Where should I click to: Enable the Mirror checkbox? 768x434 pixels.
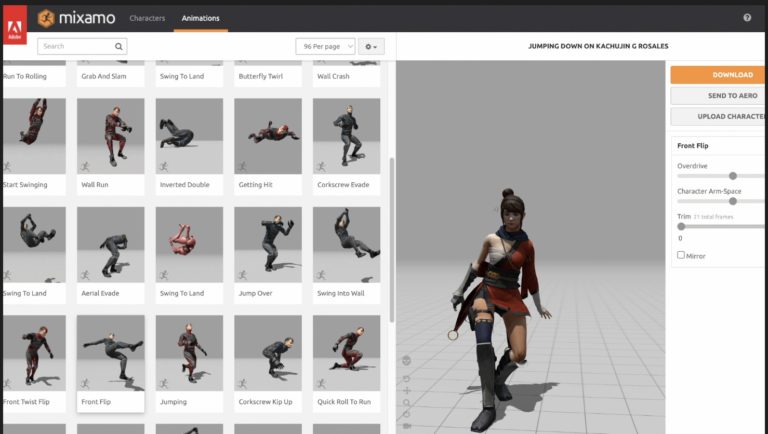pyautogui.click(x=681, y=255)
